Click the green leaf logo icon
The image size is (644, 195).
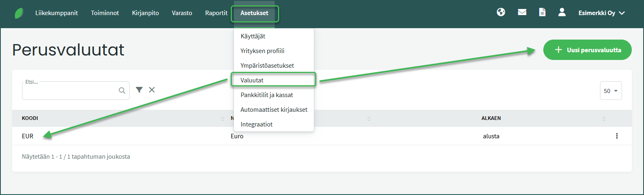click(x=19, y=13)
